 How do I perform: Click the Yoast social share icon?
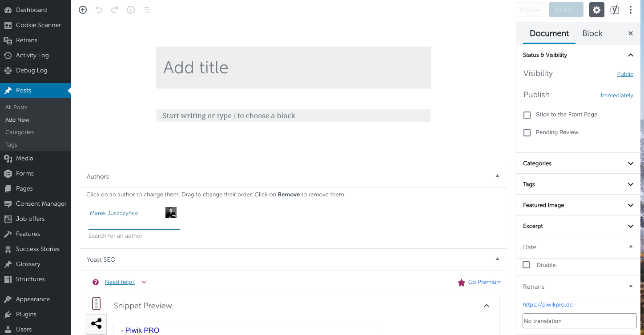point(96,323)
